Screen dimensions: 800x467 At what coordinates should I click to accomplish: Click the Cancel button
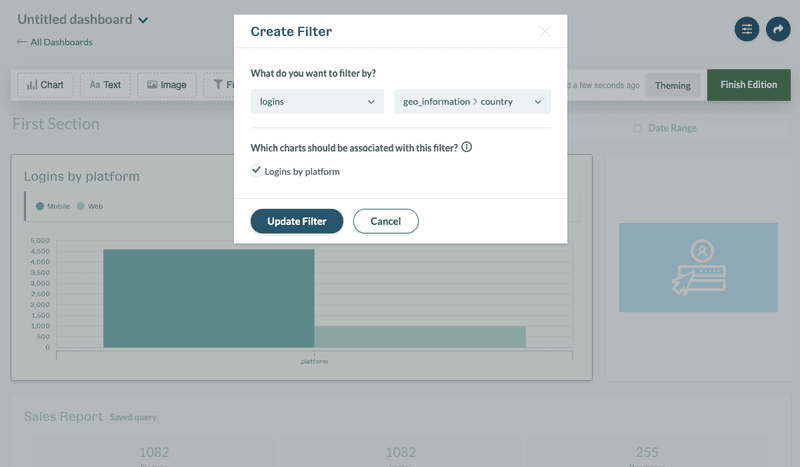pyautogui.click(x=386, y=221)
